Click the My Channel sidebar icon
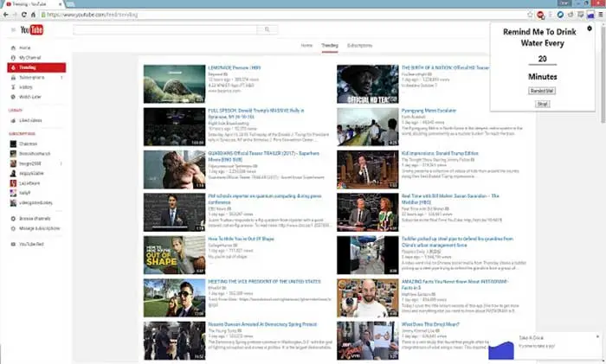This screenshot has width=606, height=364. point(13,58)
